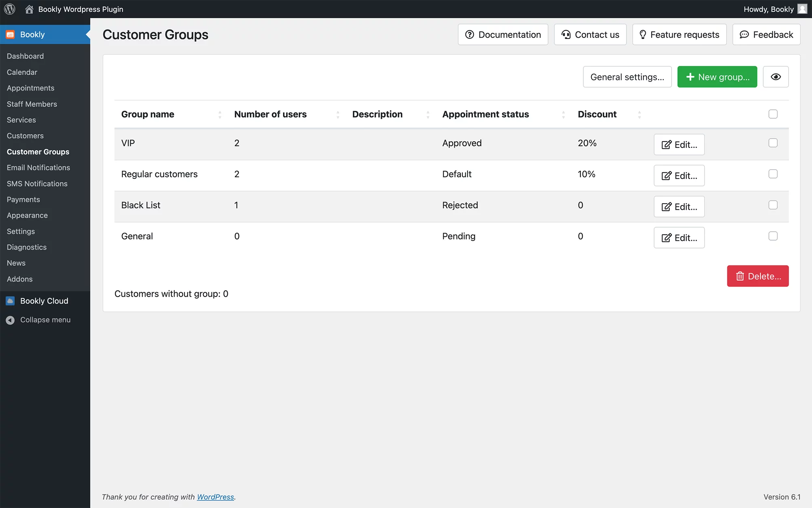
Task: Check the Black List row checkbox
Action: (x=773, y=205)
